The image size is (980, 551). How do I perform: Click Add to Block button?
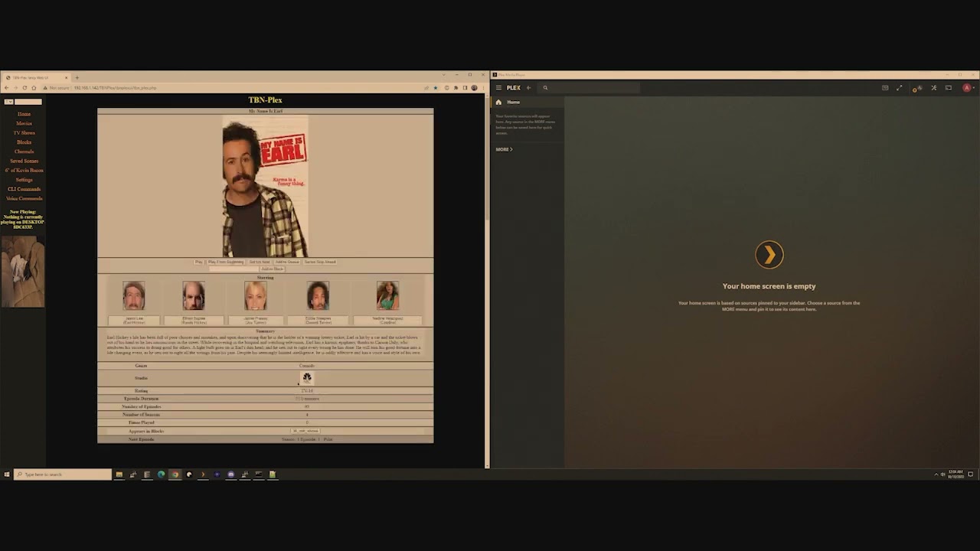(x=273, y=269)
